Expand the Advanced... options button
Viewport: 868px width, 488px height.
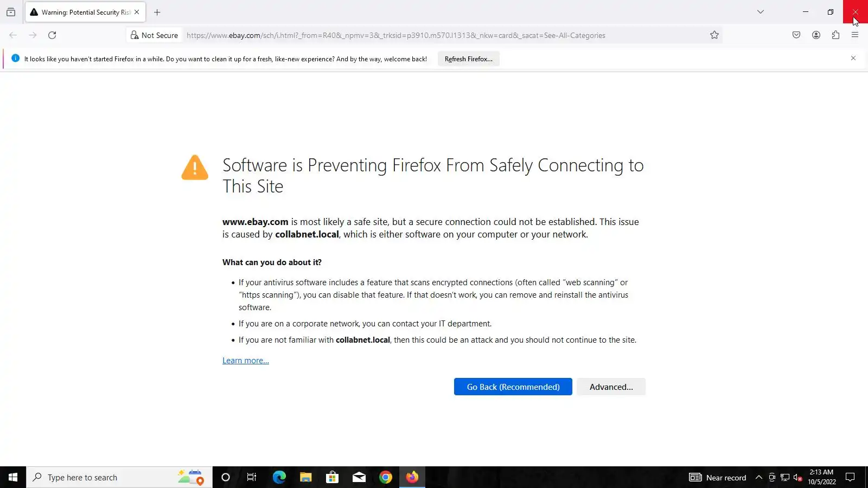[611, 387]
